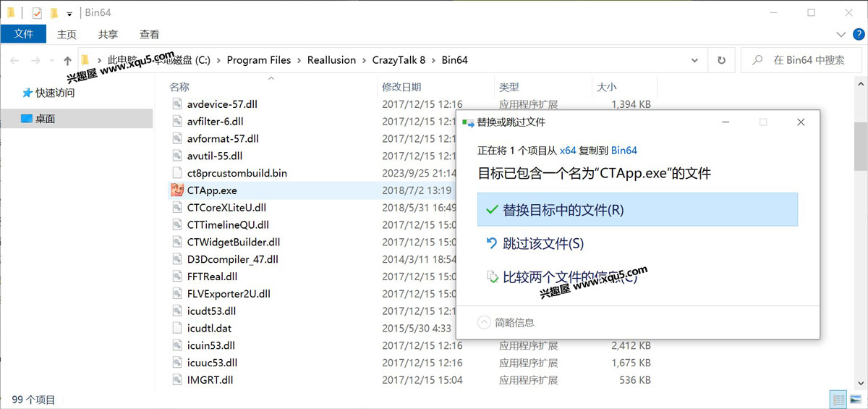Click the quick access new folder icon
Viewport: 868px width, 409px height.
click(x=54, y=12)
